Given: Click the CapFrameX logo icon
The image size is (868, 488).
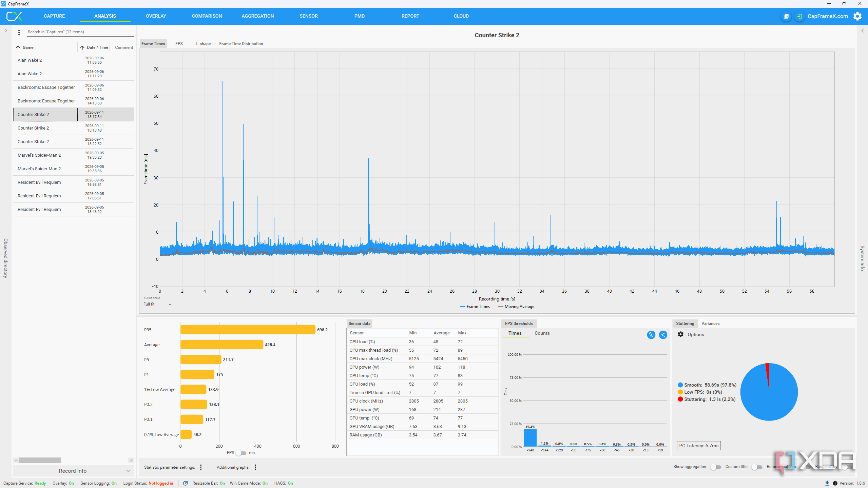Looking at the screenshot, I should tap(14, 16).
